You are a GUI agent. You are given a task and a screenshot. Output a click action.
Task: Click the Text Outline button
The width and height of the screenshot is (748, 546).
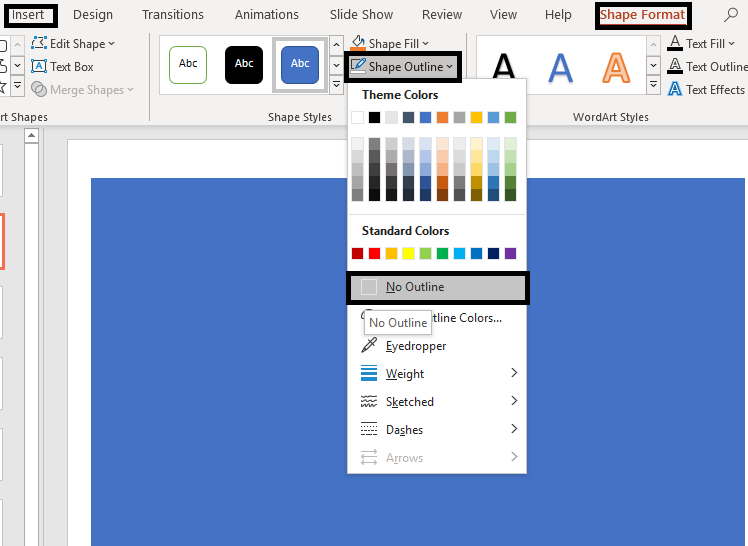click(x=707, y=67)
